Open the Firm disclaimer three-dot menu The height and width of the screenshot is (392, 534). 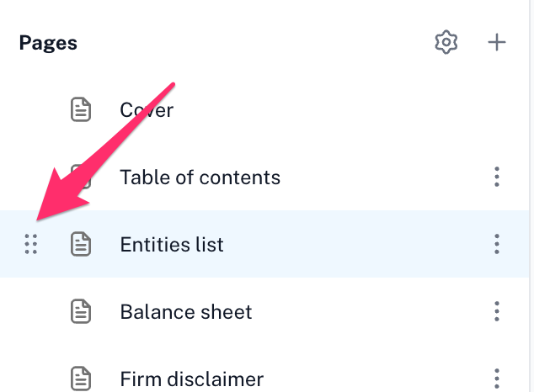[497, 379]
